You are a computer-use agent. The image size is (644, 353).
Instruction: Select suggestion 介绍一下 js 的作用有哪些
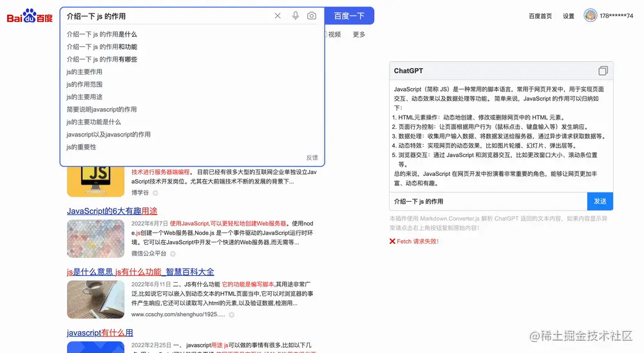point(102,59)
